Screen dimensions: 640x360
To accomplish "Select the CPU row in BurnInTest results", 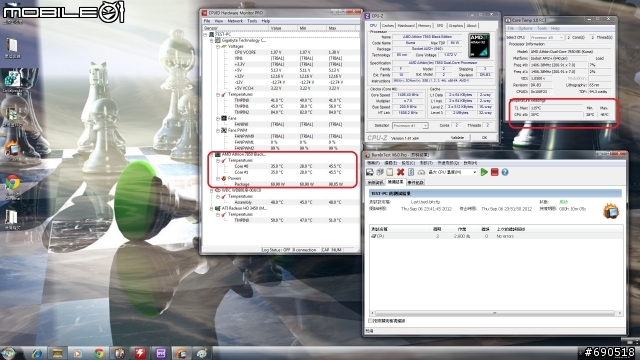I will [x=496, y=236].
